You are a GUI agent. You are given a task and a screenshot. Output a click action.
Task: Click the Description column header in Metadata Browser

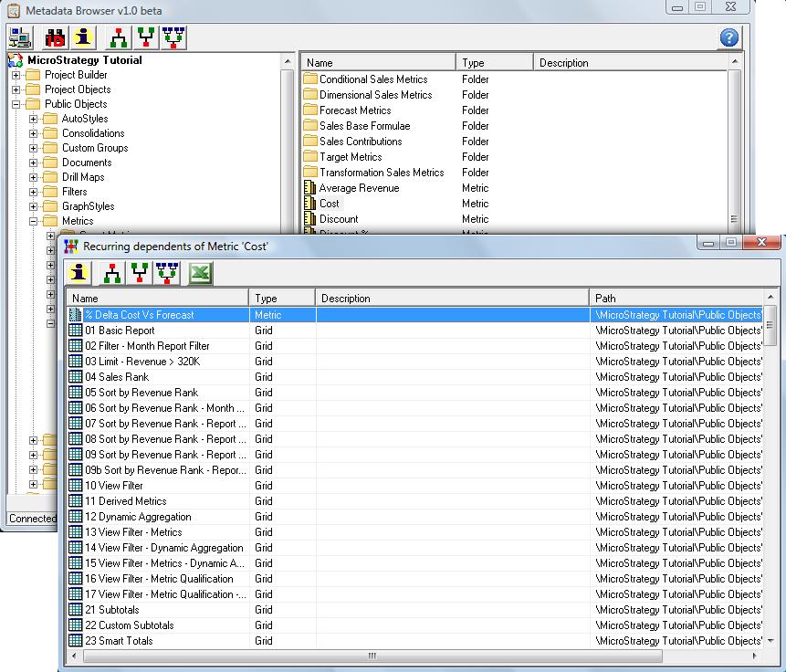630,63
